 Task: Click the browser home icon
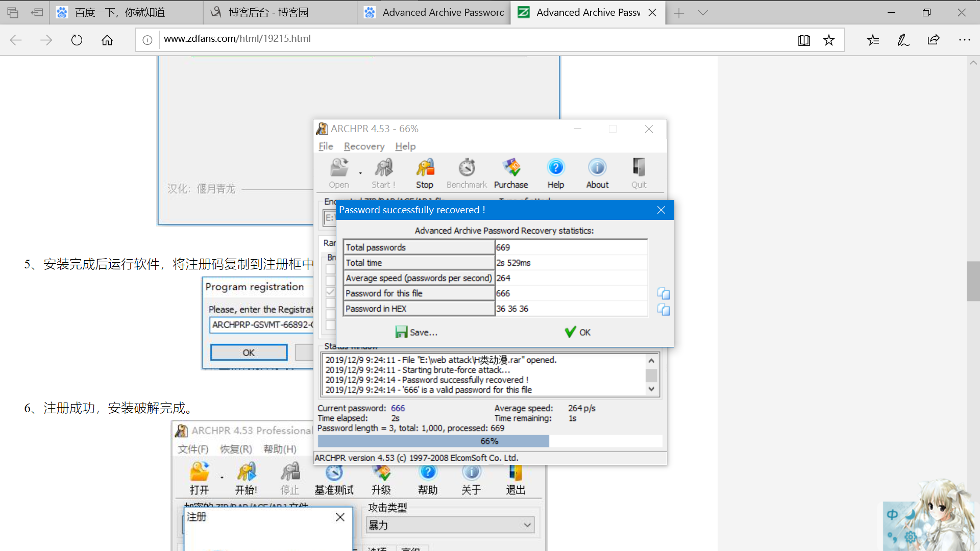107,40
